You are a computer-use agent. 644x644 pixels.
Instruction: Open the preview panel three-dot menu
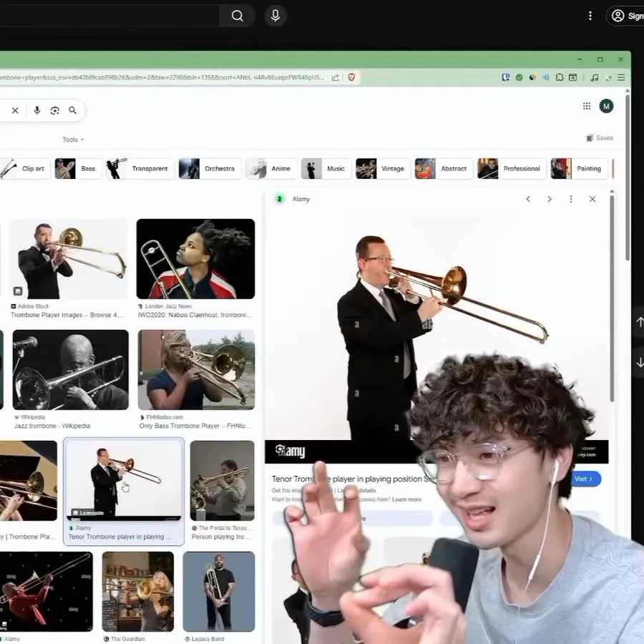[x=571, y=199]
